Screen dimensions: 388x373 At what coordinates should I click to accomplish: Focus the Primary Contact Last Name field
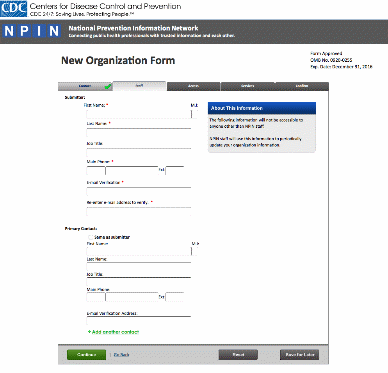pos(139,267)
